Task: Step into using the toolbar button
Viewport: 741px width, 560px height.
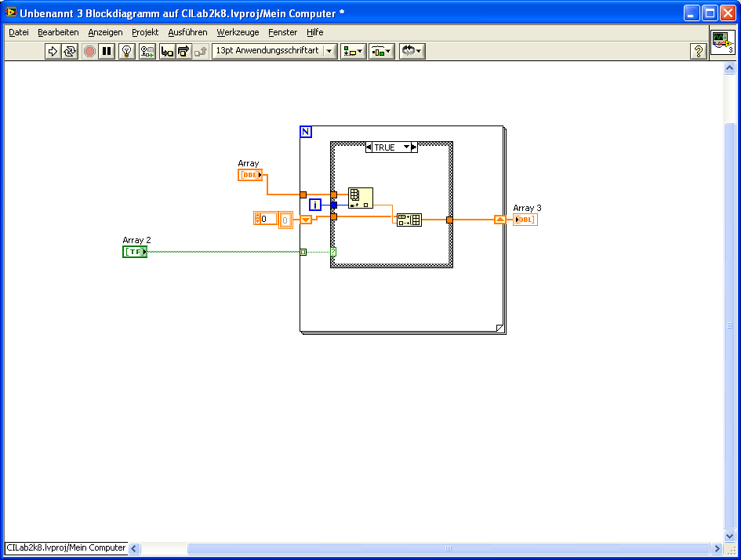Action: pyautogui.click(x=167, y=51)
